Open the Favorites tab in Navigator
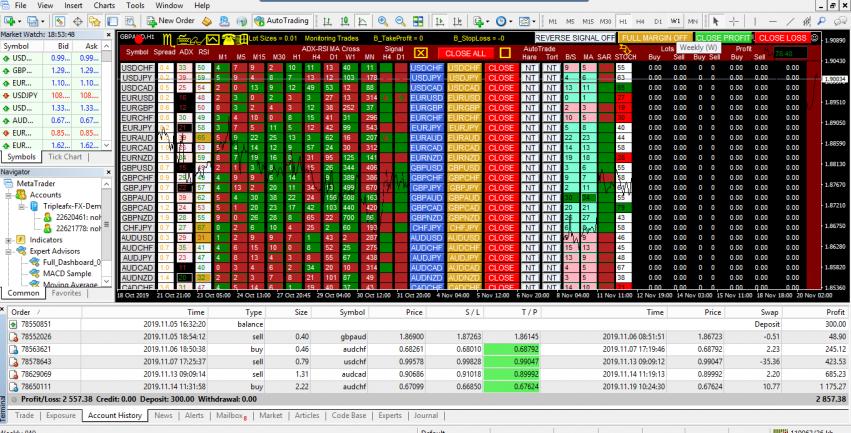This screenshot has height=433, width=851. (66, 293)
